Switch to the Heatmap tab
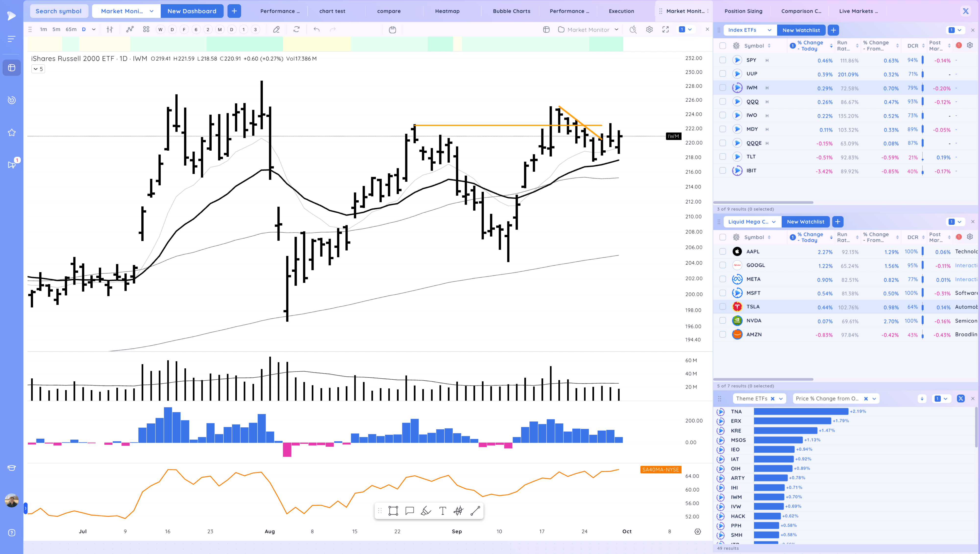Image resolution: width=980 pixels, height=554 pixels. point(447,11)
